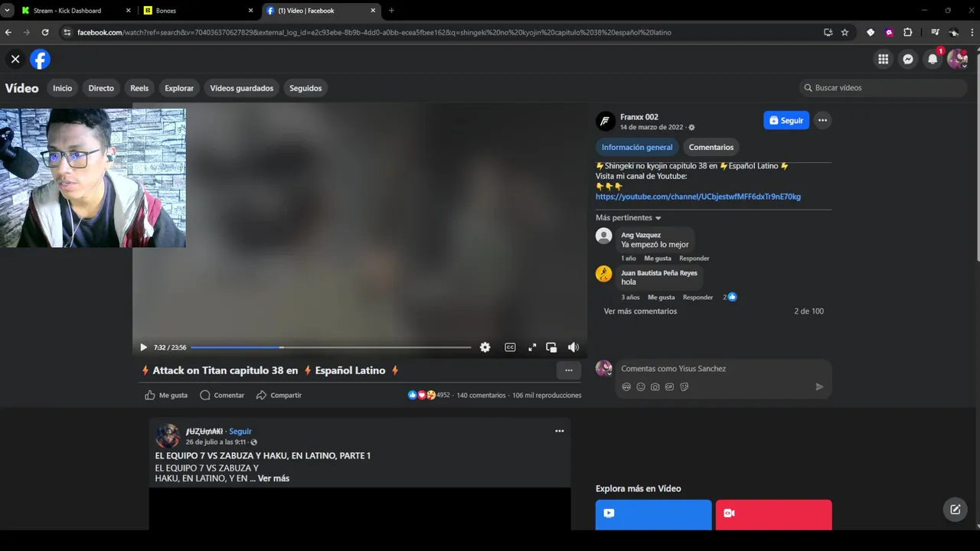Open the Facebook menu grid icon
Viewport: 980px width, 551px height.
click(883, 59)
